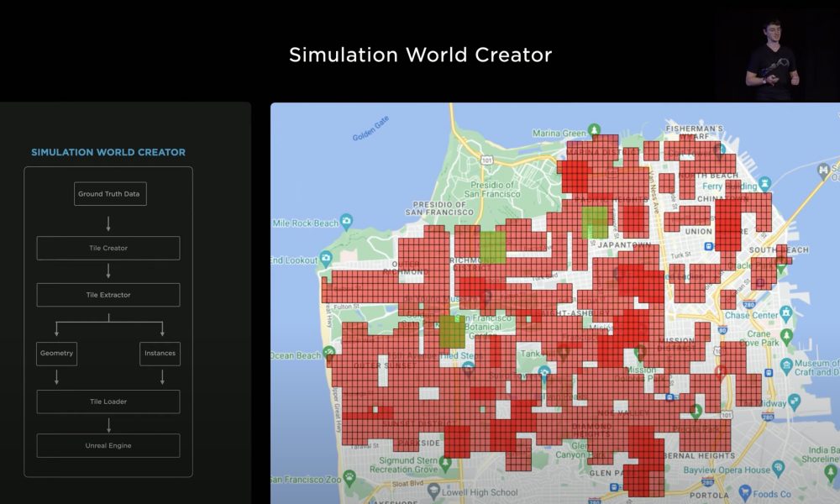Click the Instances box
This screenshot has height=504, width=840.
(x=160, y=354)
